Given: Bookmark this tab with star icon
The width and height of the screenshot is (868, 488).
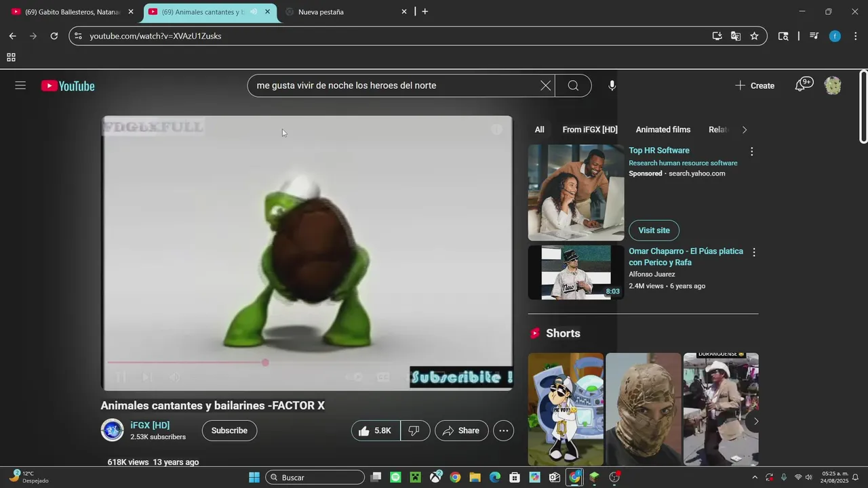Looking at the screenshot, I should click(x=754, y=36).
